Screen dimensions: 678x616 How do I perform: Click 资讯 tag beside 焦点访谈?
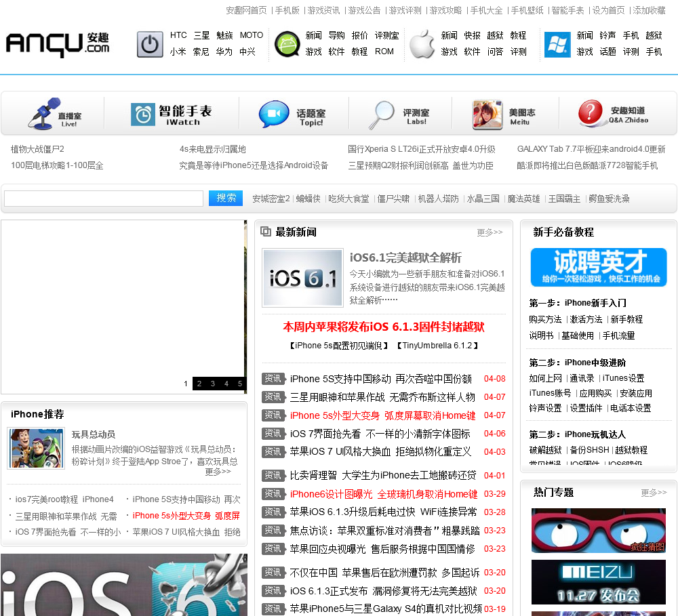tap(273, 531)
